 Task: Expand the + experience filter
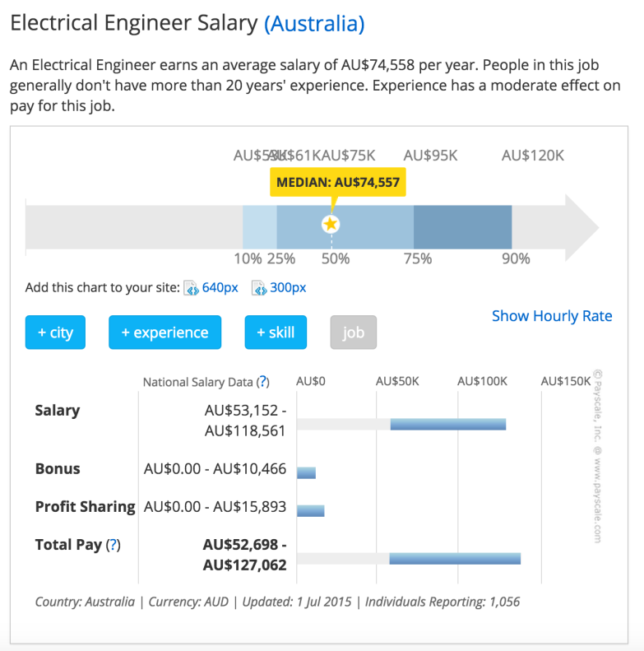click(x=164, y=332)
